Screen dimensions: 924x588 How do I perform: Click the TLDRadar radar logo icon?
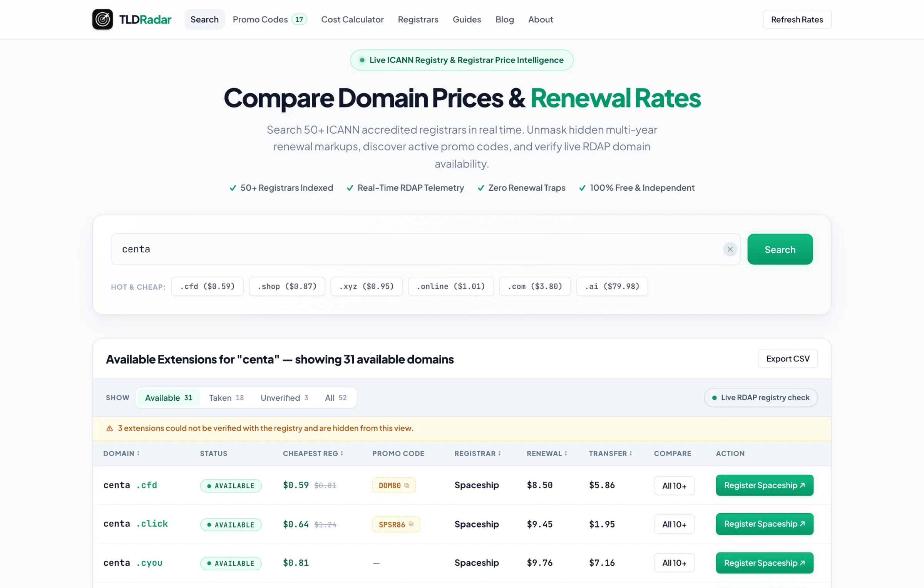(102, 19)
